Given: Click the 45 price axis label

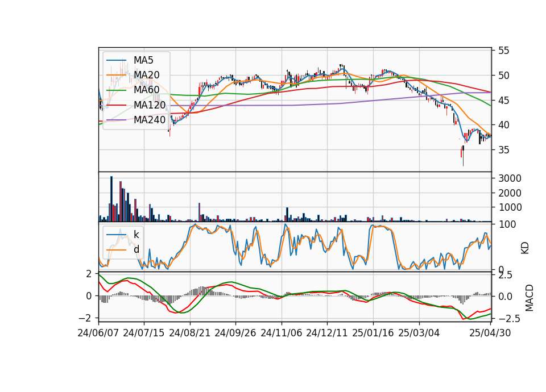Looking at the screenshot, I should pyautogui.click(x=504, y=101).
